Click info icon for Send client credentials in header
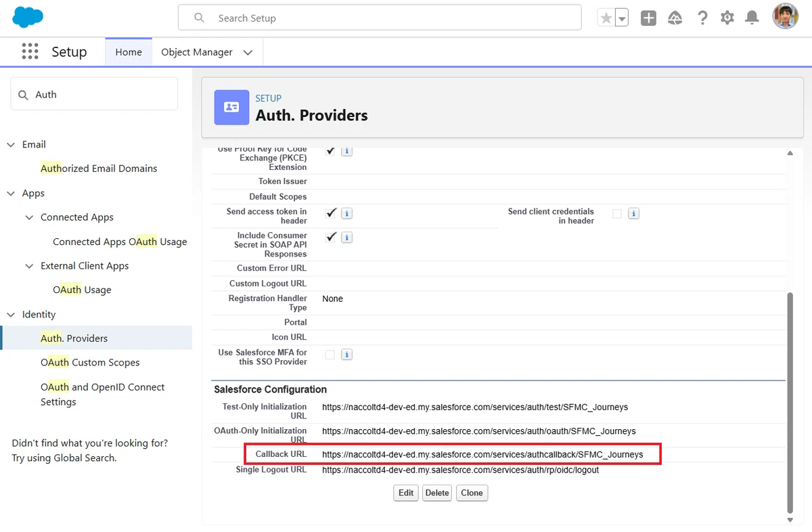 (x=633, y=213)
